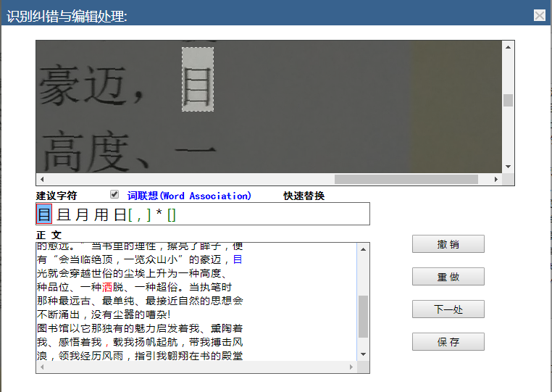Choose the [,] quick replace option
This screenshot has width=552, height=392.
(x=139, y=214)
